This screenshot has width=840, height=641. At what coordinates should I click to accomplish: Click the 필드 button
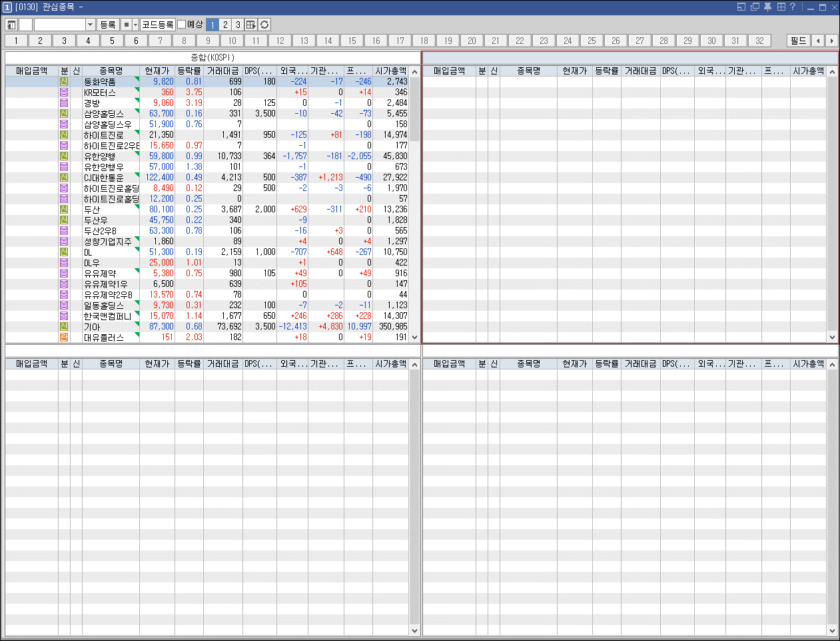pyautogui.click(x=798, y=41)
